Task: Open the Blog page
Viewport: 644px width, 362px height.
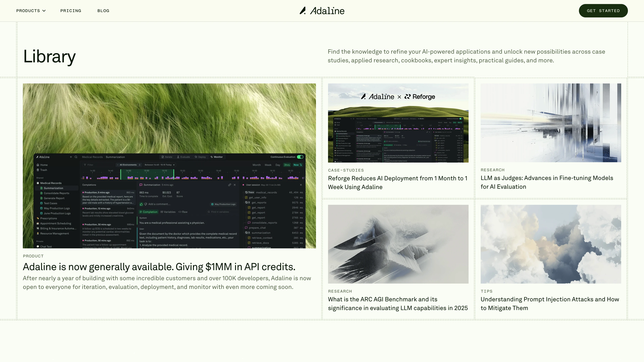Action: click(x=103, y=11)
